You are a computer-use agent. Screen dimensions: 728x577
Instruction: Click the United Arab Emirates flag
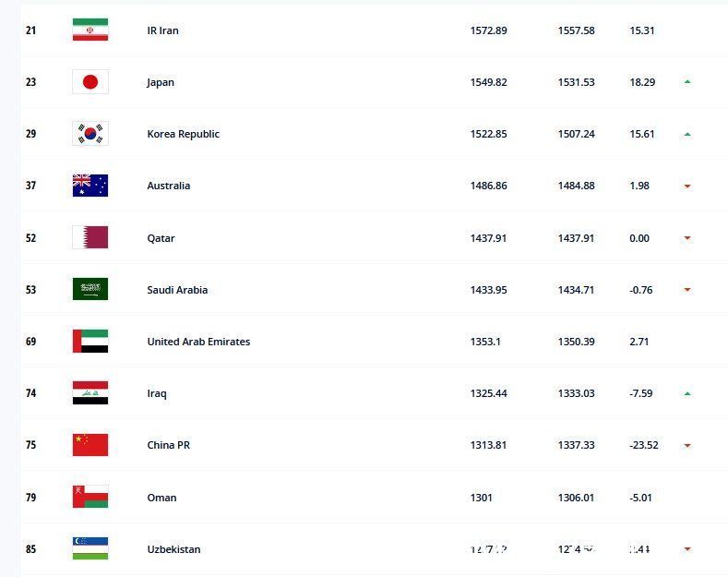pyautogui.click(x=90, y=342)
